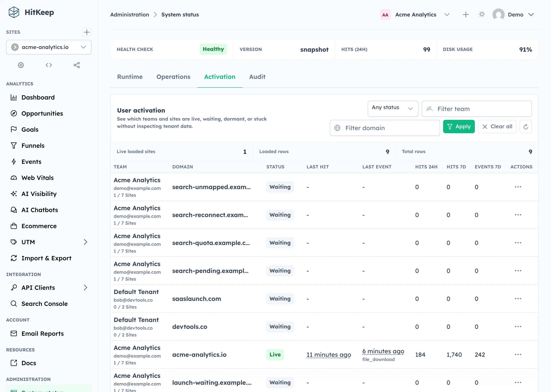Image resolution: width=551 pixels, height=392 pixels.
Task: Open actions menu for search-pending row
Action: (518, 271)
